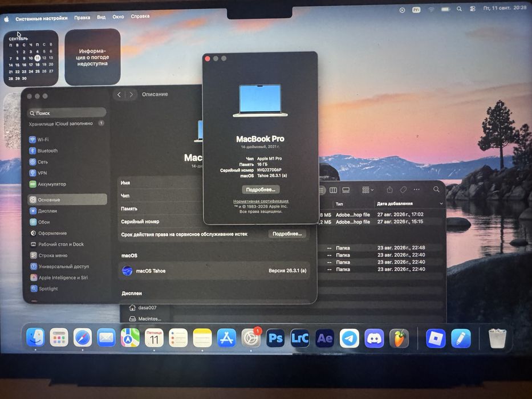Open Mail in the Dock
Viewport: 532px width, 399px height.
106,337
